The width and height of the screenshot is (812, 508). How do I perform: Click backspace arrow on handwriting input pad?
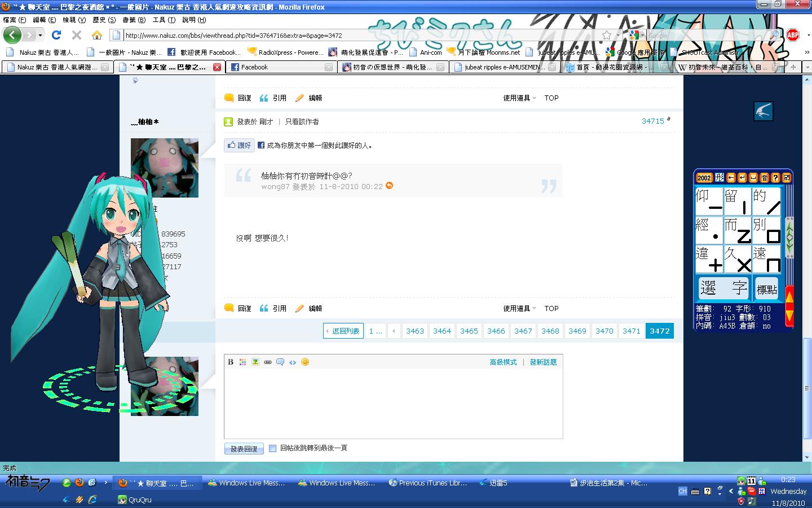[x=731, y=178]
